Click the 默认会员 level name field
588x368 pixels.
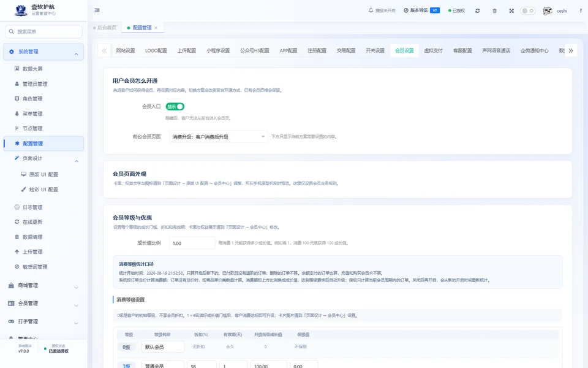[x=163, y=347]
